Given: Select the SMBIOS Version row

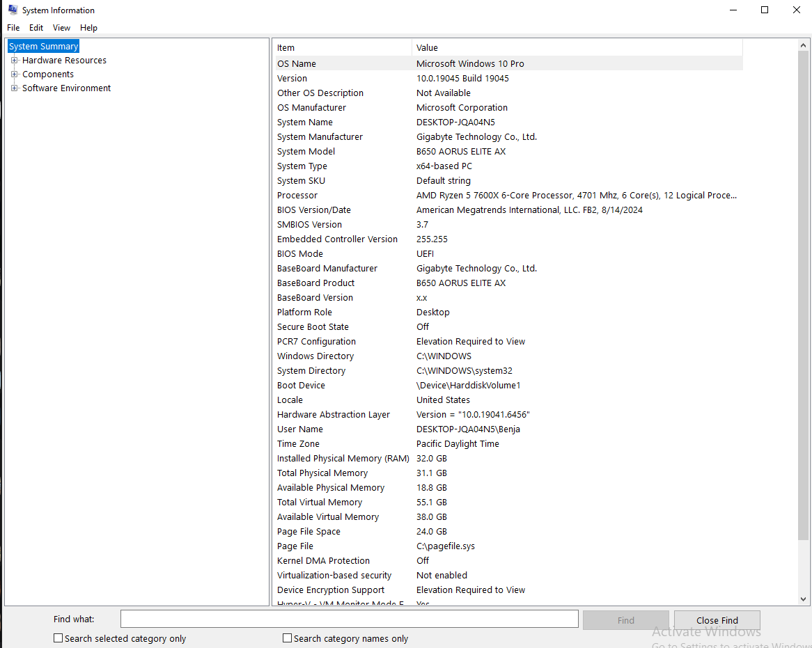Looking at the screenshot, I should [508, 225].
